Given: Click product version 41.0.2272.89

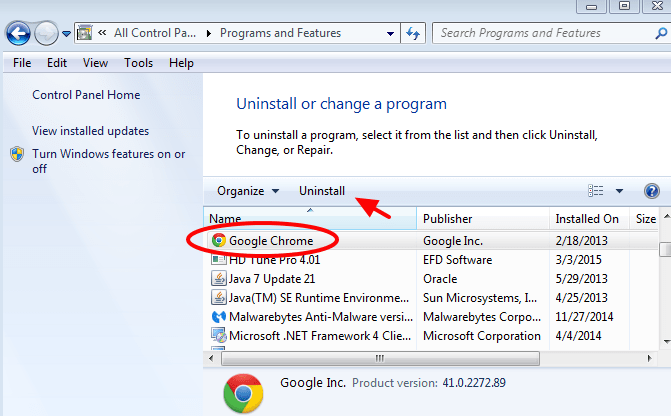Looking at the screenshot, I should tap(474, 383).
